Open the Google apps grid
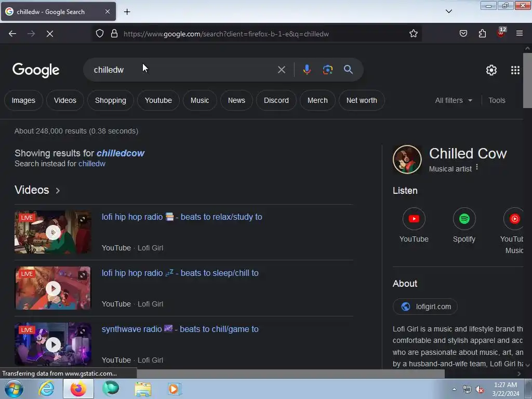The height and width of the screenshot is (399, 532). (515, 70)
